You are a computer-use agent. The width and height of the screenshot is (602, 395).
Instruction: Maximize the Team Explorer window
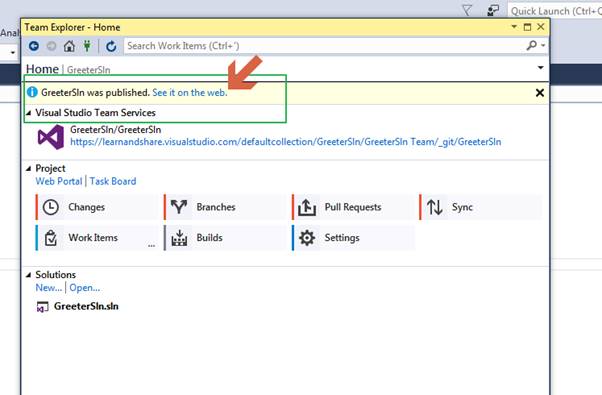click(528, 27)
